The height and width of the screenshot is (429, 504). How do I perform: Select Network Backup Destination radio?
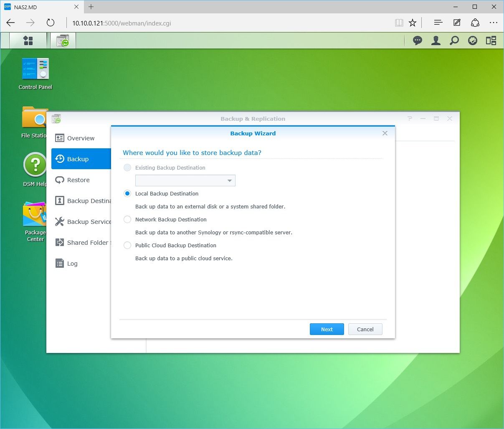pos(127,219)
